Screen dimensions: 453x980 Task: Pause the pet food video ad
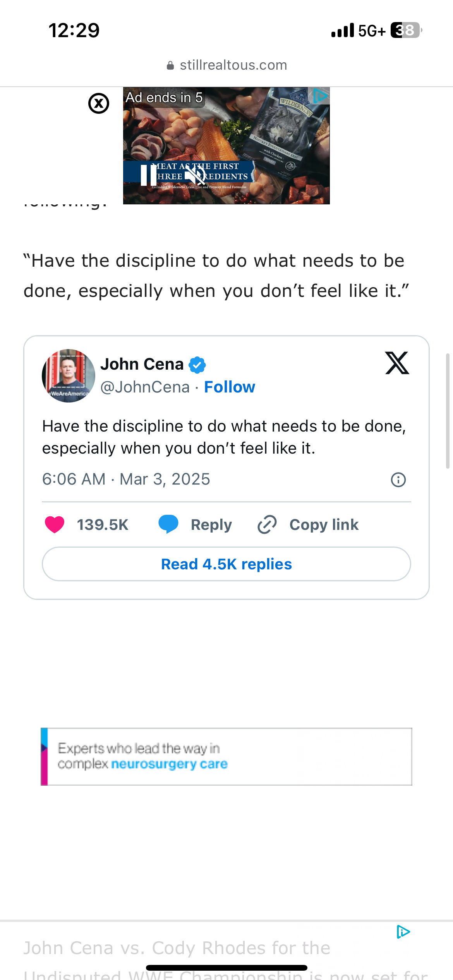148,175
